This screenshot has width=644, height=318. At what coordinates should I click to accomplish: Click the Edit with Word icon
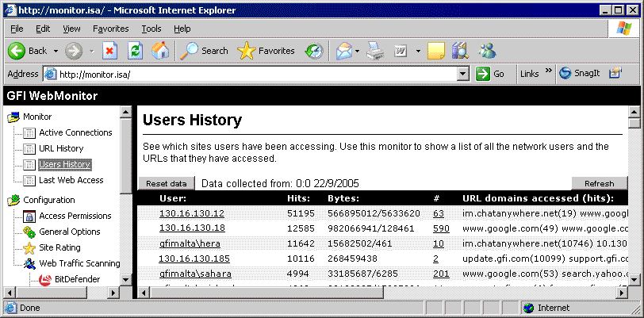[400, 51]
